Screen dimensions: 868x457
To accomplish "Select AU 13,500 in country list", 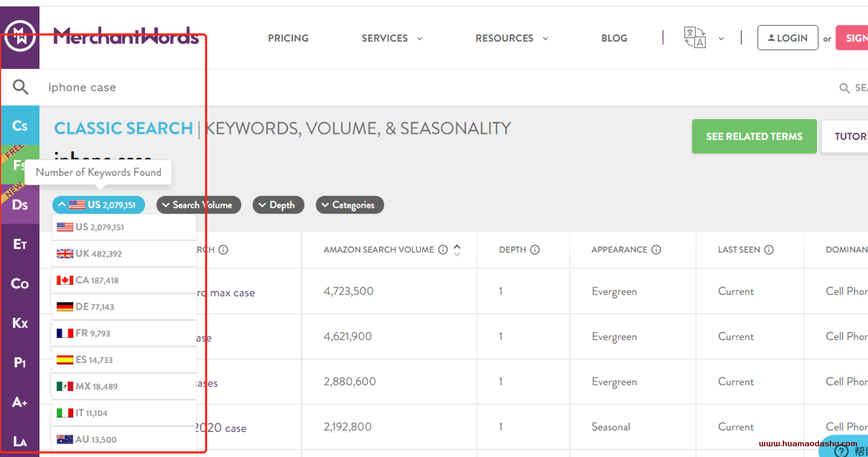I will click(124, 439).
